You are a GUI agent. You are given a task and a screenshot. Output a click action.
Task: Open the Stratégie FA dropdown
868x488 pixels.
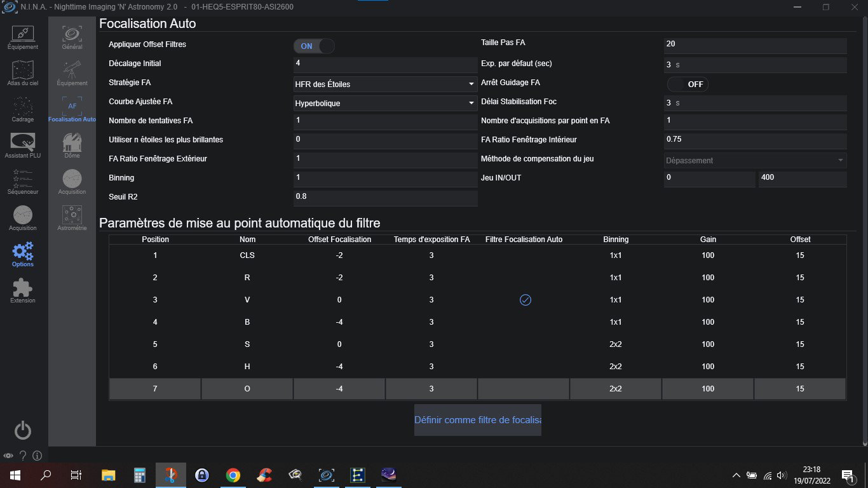pyautogui.click(x=385, y=84)
